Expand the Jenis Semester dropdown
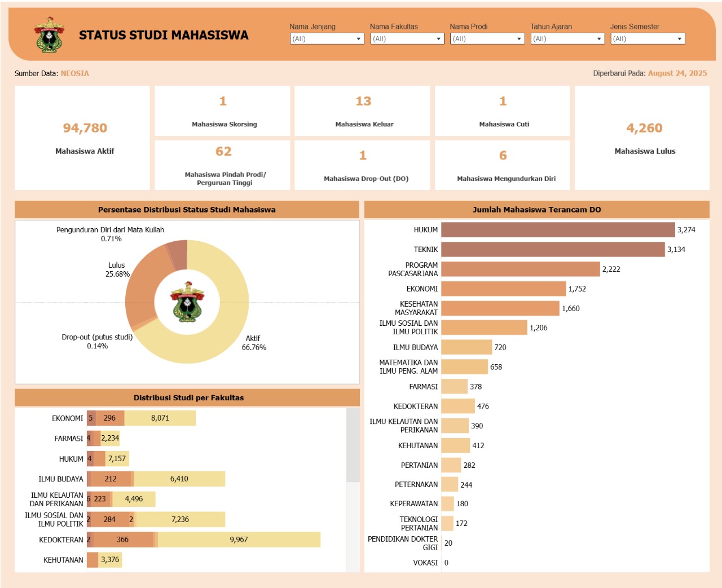Viewport: 722px width, 588px height. point(648,38)
